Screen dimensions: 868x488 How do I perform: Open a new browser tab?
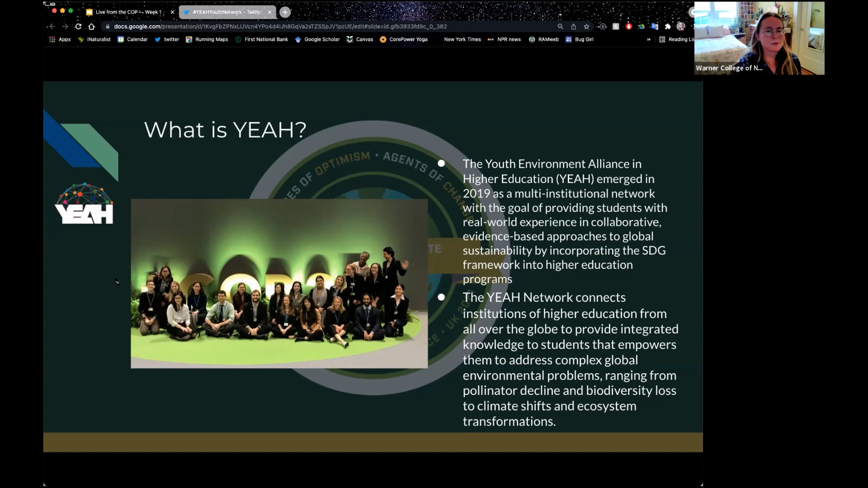pyautogui.click(x=285, y=12)
